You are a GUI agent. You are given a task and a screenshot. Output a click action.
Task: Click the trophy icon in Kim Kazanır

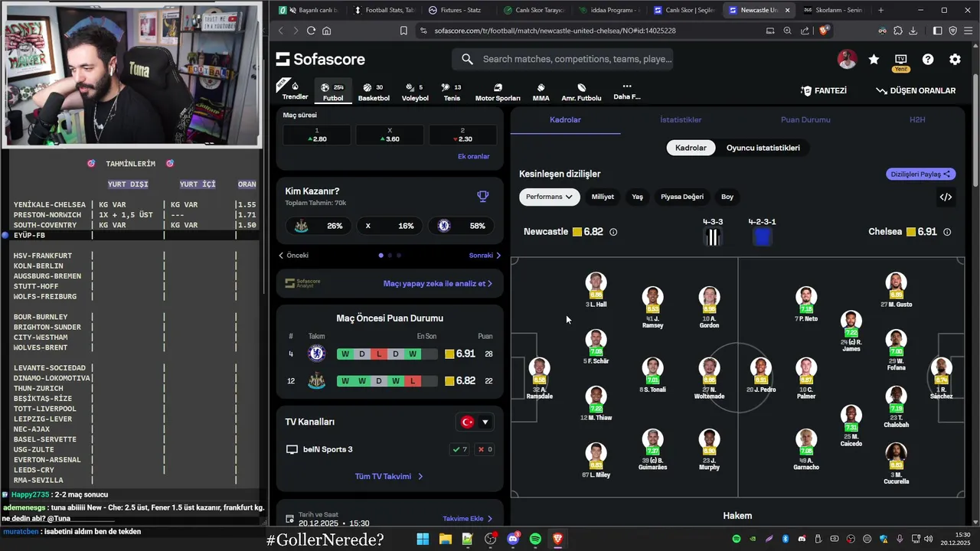(x=482, y=197)
